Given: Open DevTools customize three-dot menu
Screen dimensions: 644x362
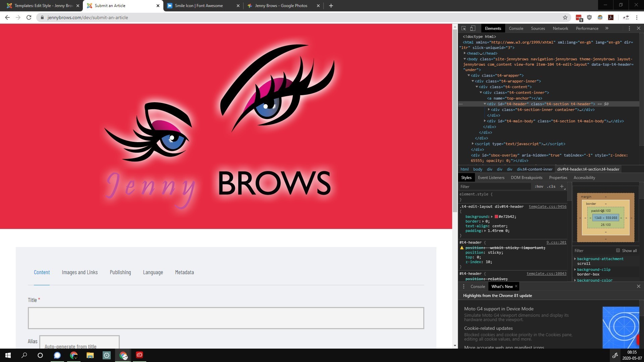Looking at the screenshot, I should click(629, 28).
